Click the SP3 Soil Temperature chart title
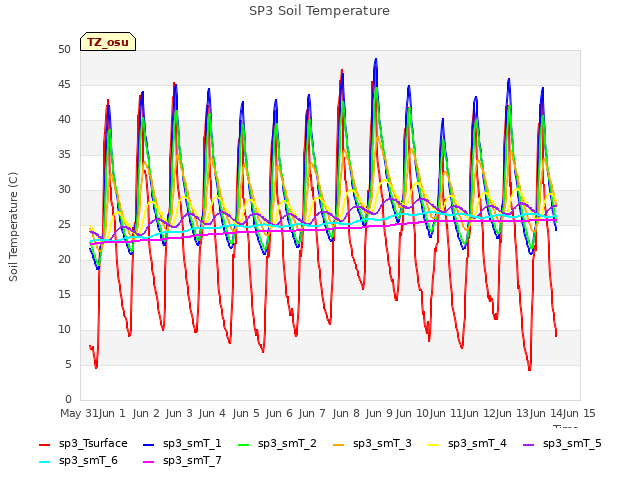640x480 pixels. (x=320, y=11)
